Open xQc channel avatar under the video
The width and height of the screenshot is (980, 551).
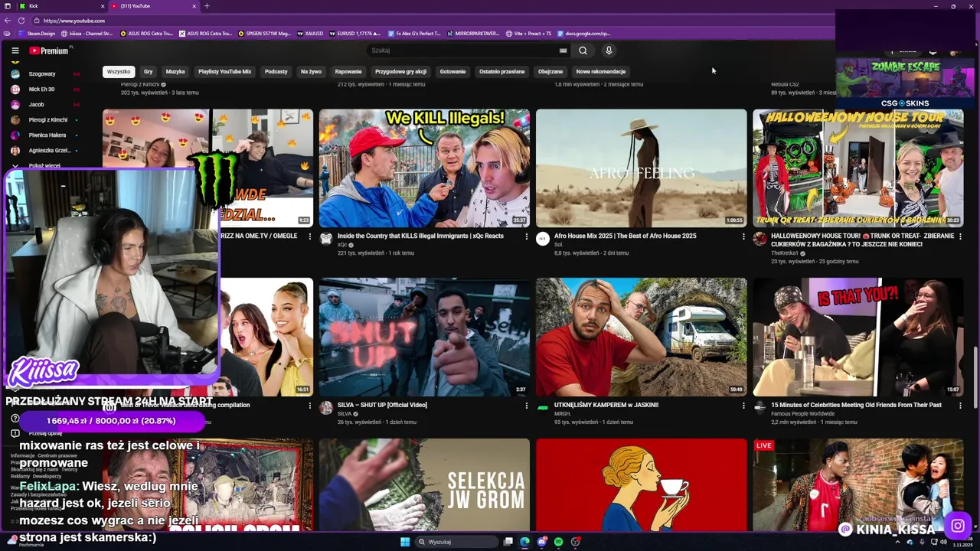(x=326, y=239)
